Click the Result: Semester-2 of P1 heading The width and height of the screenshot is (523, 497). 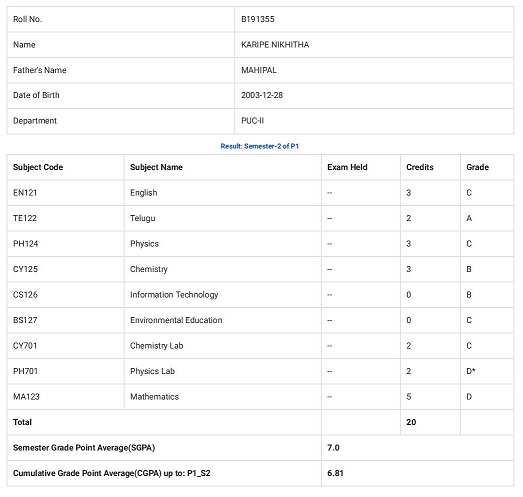(x=259, y=146)
